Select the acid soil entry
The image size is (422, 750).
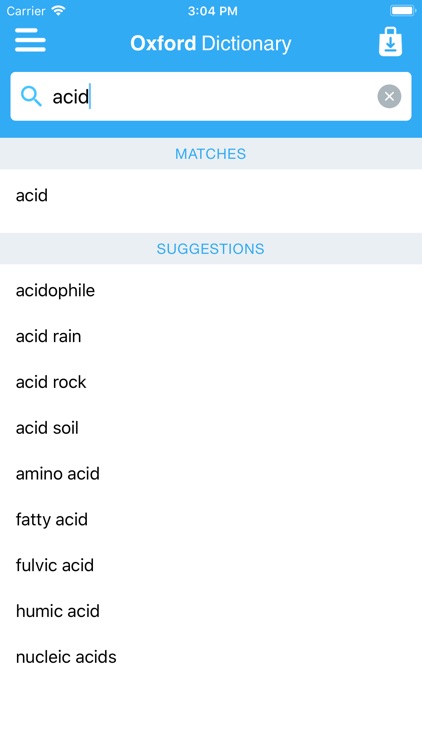[211, 428]
